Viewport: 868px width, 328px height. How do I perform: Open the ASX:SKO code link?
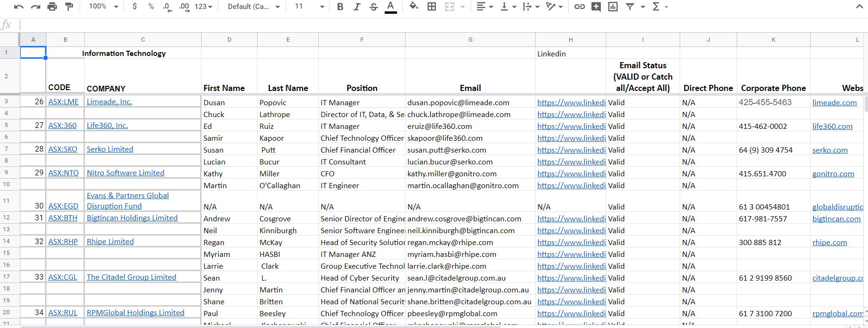click(x=63, y=149)
